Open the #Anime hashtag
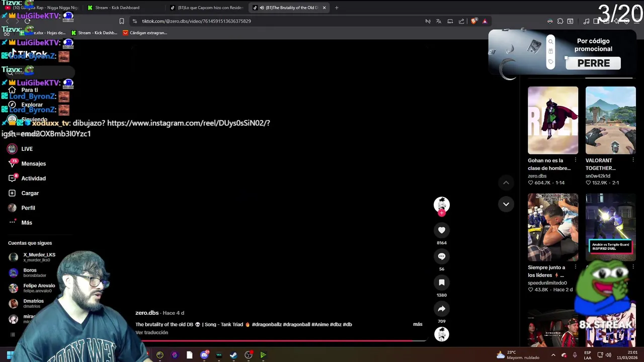The height and width of the screenshot is (362, 644). 319,324
